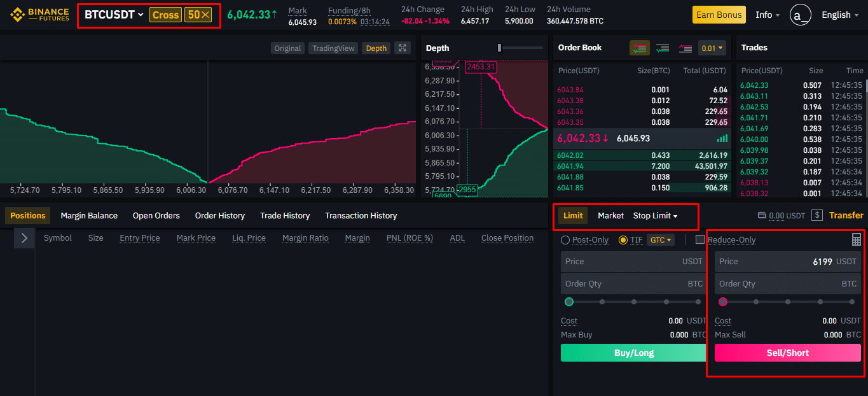The image size is (868, 396).
Task: Expand positions panel side arrow
Action: click(x=24, y=238)
